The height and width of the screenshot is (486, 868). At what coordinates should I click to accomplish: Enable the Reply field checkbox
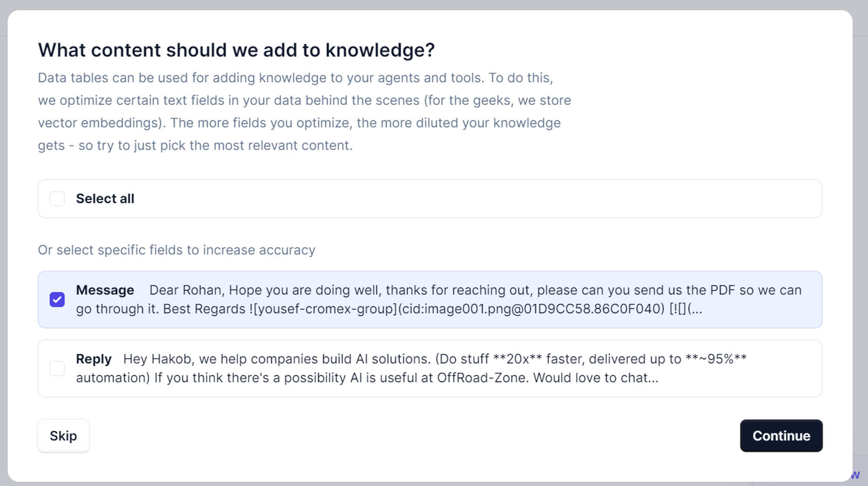point(57,368)
